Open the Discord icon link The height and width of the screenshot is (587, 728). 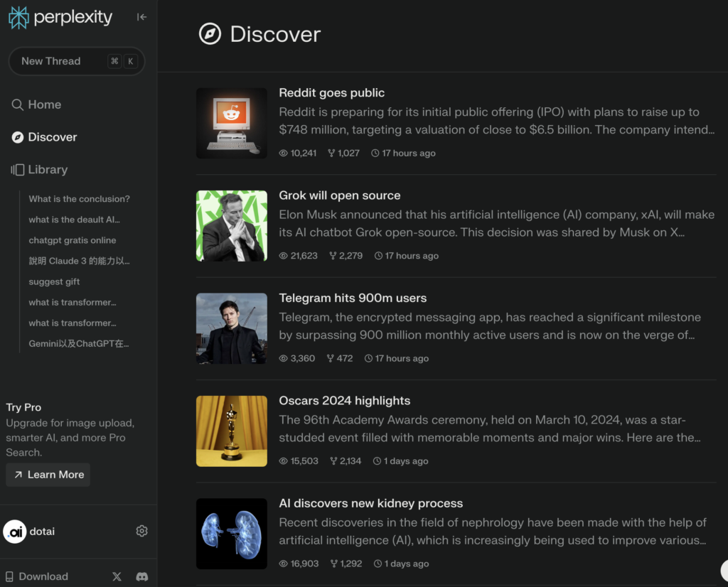point(142,576)
